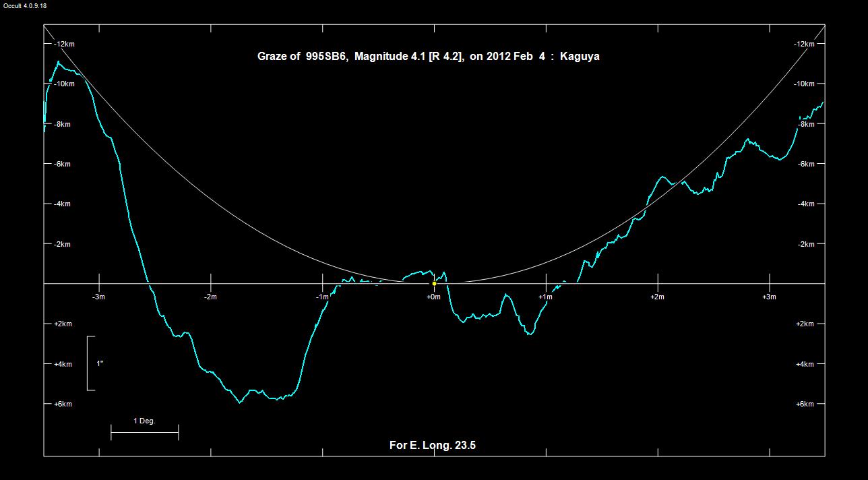Click the right-side +4km height label

[805, 364]
